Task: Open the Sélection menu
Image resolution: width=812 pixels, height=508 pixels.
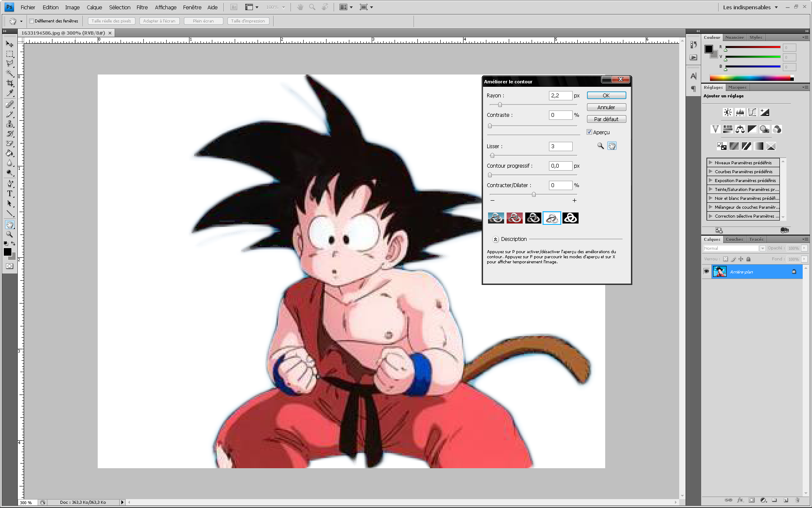Action: coord(120,7)
